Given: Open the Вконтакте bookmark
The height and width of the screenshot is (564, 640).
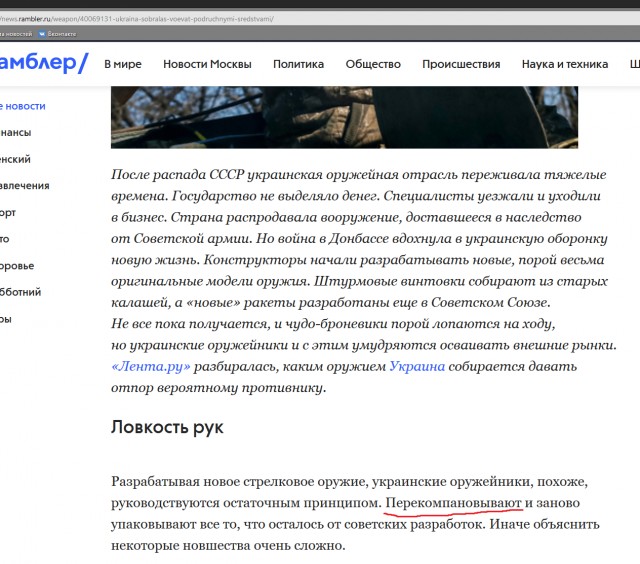Looking at the screenshot, I should [x=58, y=34].
